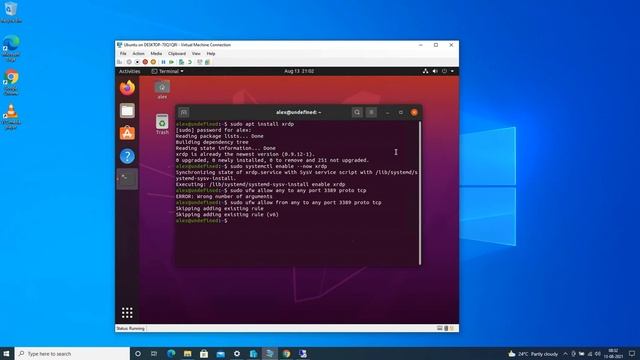The height and width of the screenshot is (360, 640).
Task: Show hidden system tray icons
Action: 565,354
